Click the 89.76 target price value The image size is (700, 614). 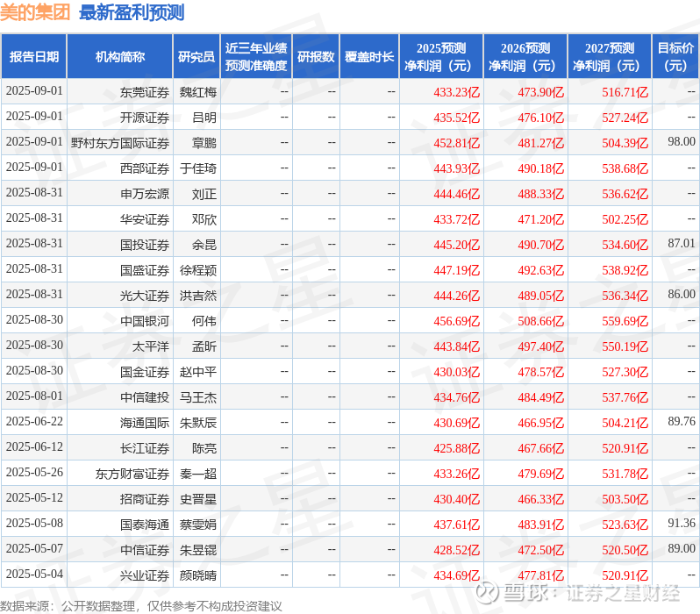coord(682,422)
